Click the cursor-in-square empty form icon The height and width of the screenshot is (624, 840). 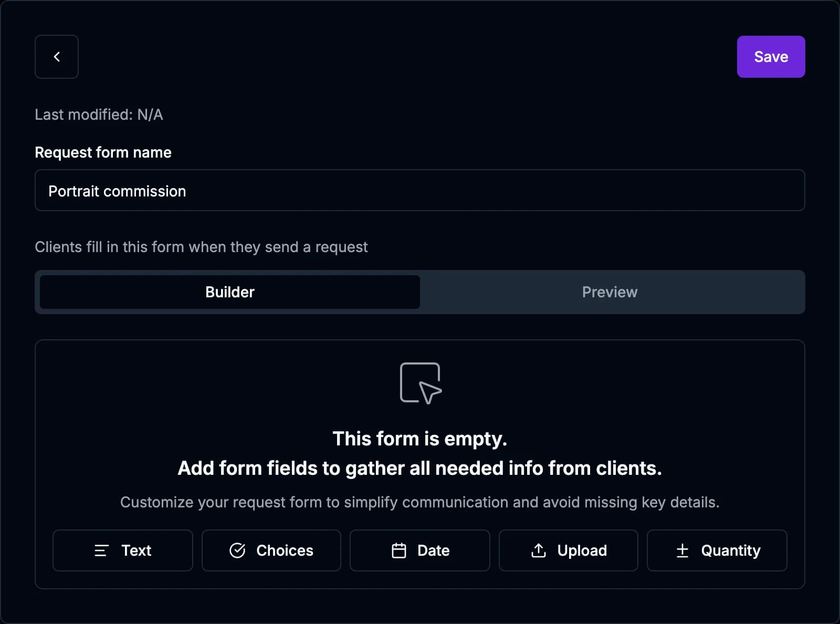421,383
